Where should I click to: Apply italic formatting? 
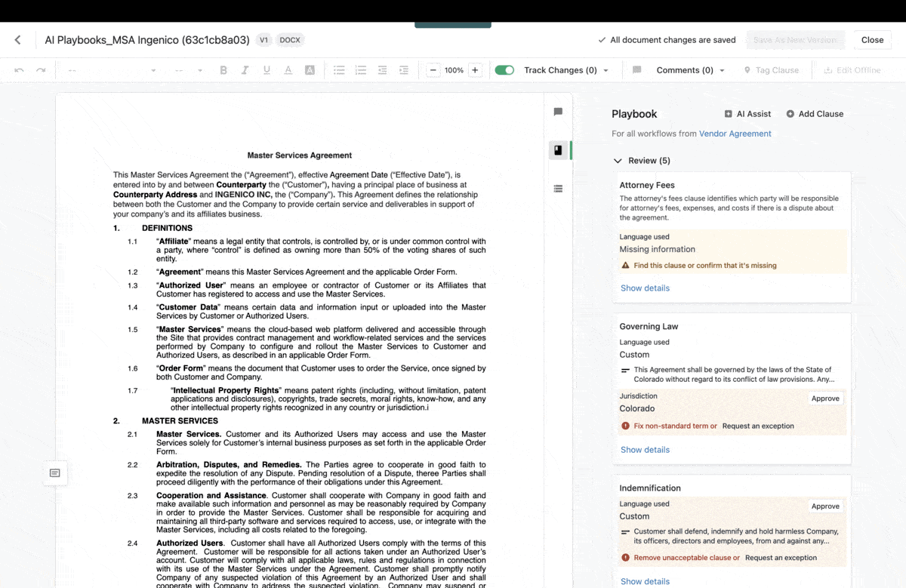click(x=245, y=70)
